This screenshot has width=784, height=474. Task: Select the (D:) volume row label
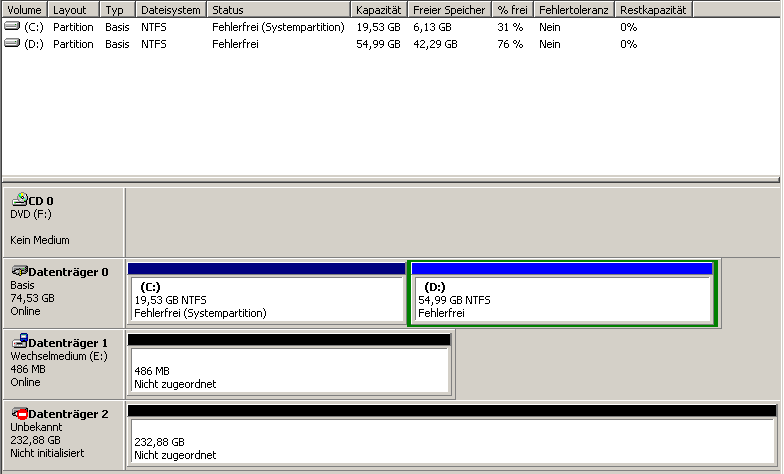point(34,44)
